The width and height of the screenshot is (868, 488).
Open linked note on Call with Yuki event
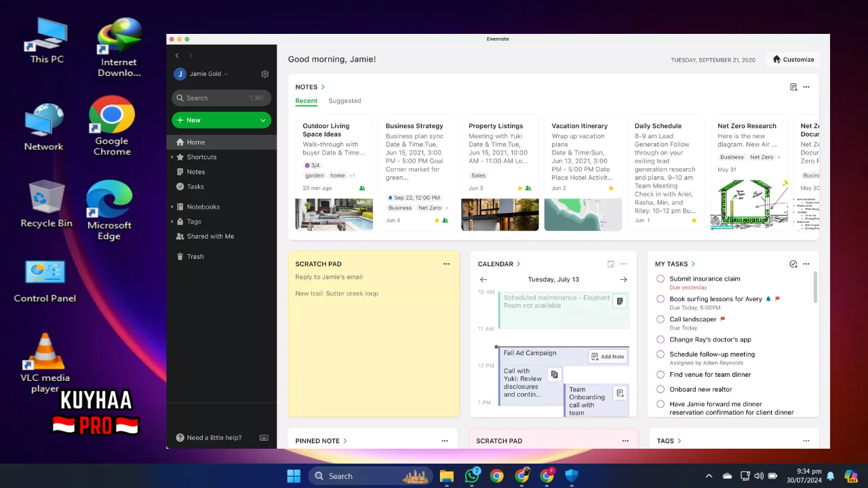click(555, 374)
